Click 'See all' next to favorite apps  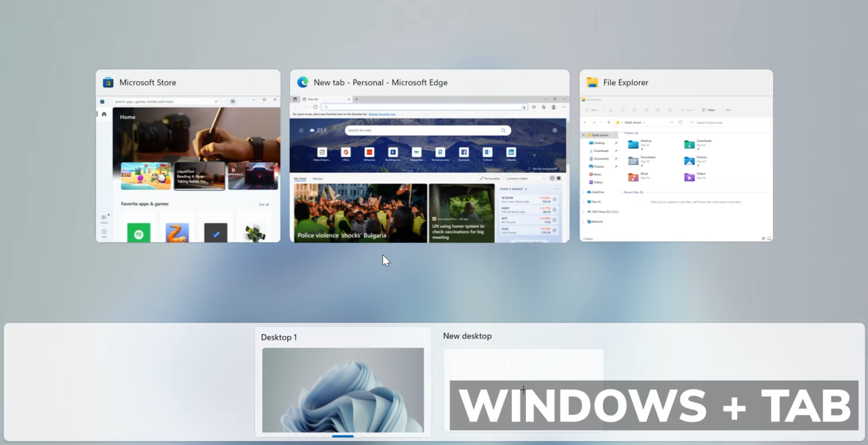[264, 204]
